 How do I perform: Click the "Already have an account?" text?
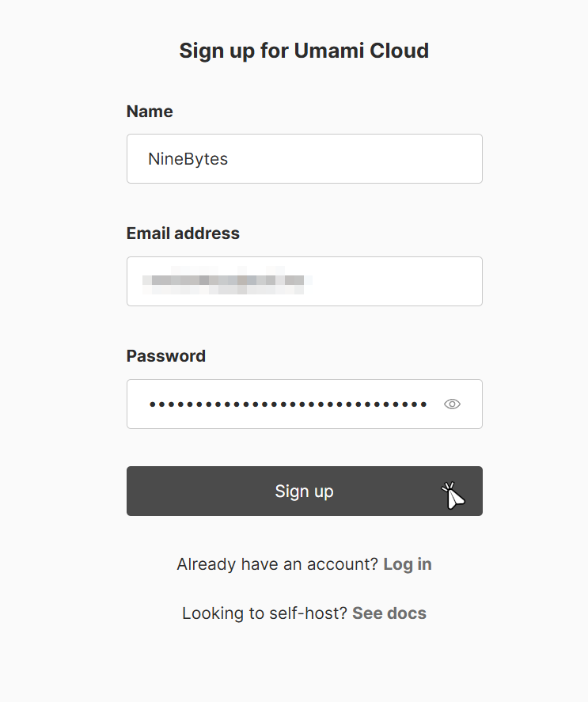tap(278, 564)
